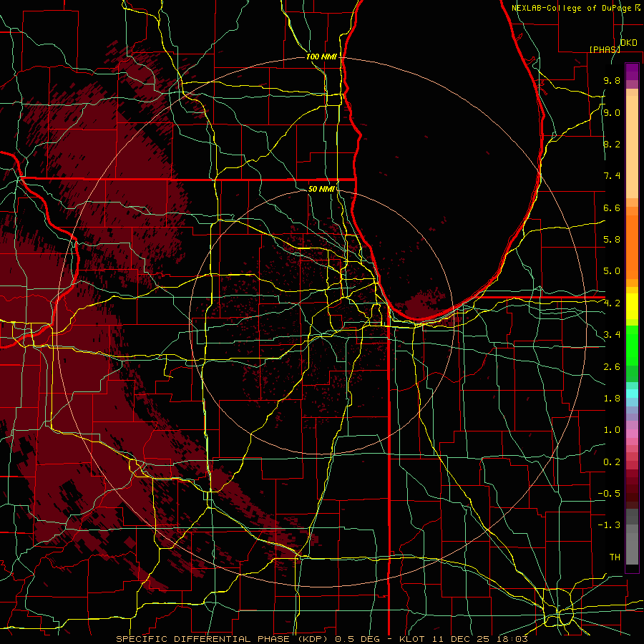Screen dimensions: 644x644
Task: Click the cyan band of the color scale
Action: click(632, 394)
